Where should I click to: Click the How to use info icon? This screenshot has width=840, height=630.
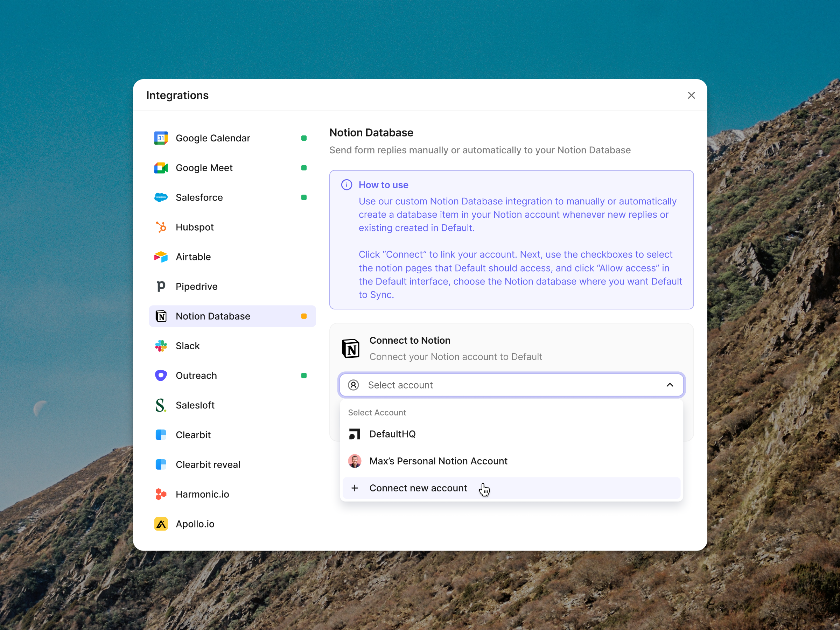click(x=346, y=185)
